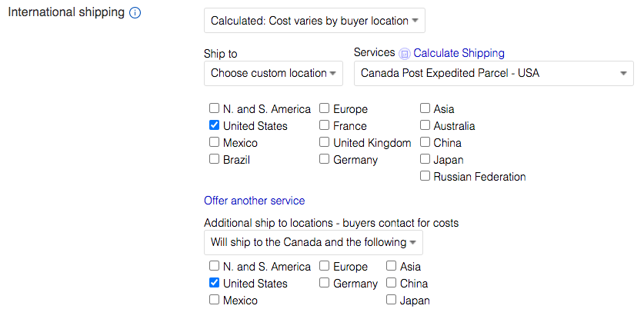Expand the Will ship to Canada dropdown
644x309 pixels.
(313, 242)
